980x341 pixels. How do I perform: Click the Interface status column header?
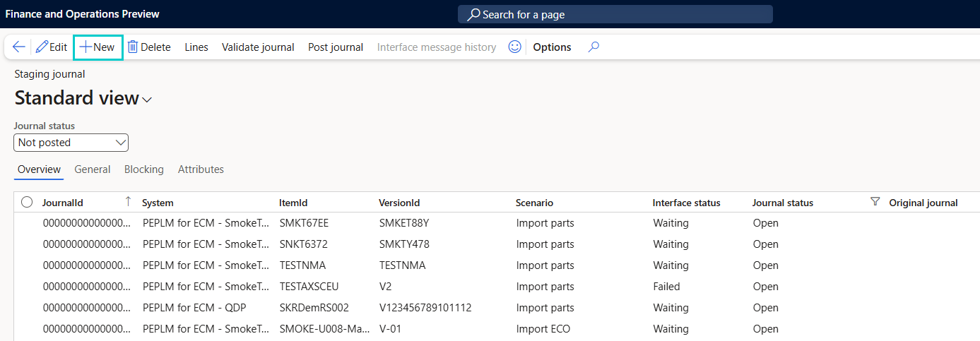click(686, 203)
